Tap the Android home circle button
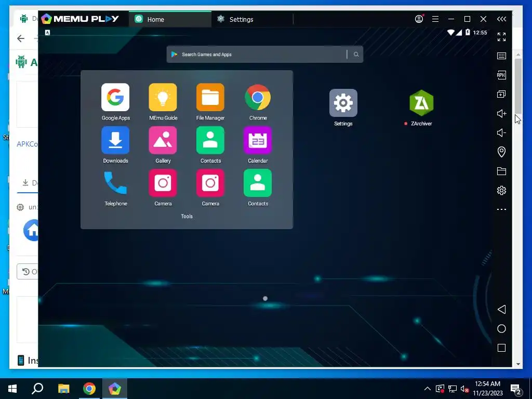The height and width of the screenshot is (399, 532). click(501, 329)
